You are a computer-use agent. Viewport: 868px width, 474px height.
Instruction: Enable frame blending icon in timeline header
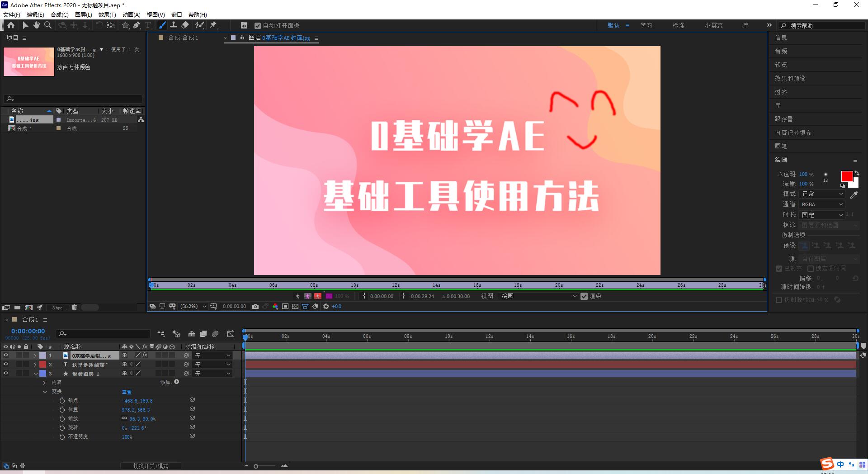pyautogui.click(x=203, y=334)
